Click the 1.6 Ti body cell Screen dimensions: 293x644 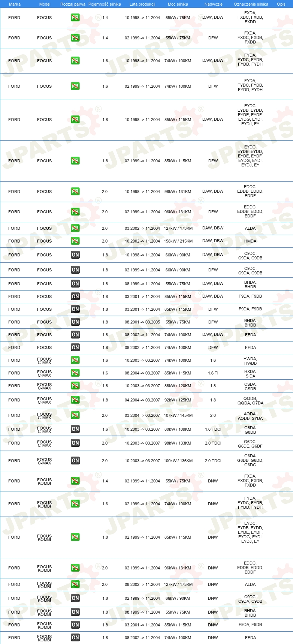point(213,373)
